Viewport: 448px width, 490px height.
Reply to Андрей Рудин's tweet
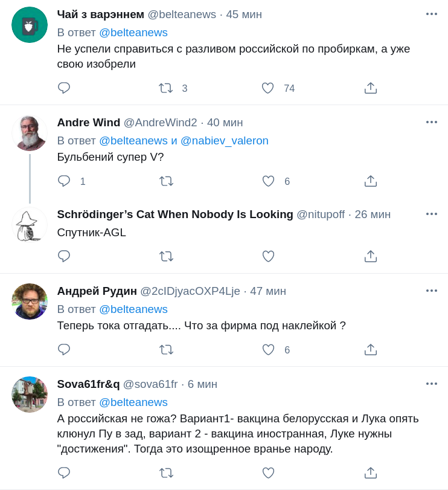click(64, 350)
